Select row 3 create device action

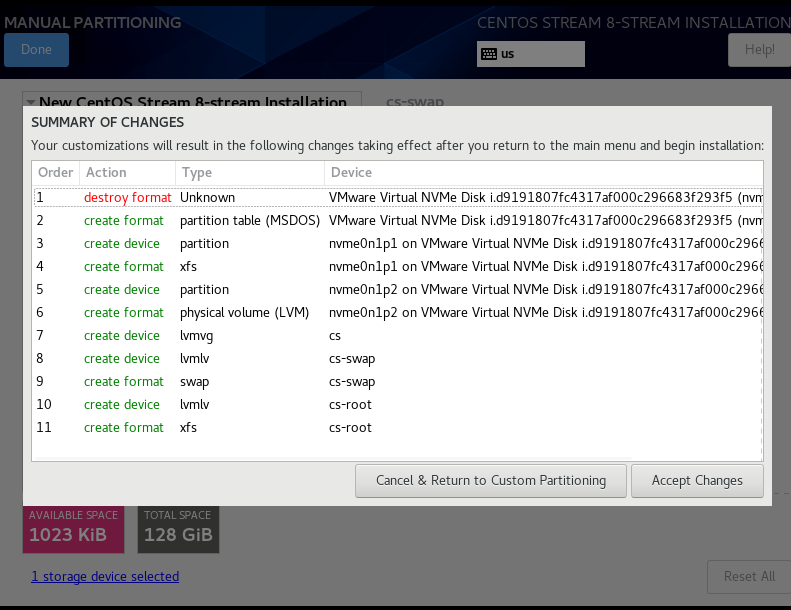pyautogui.click(x=122, y=244)
